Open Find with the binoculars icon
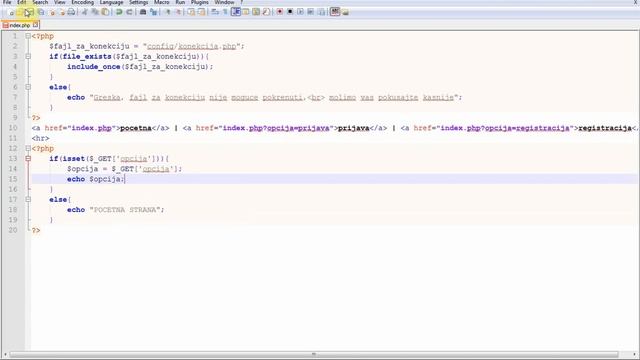Image resolution: width=640 pixels, height=360 pixels. (143, 12)
